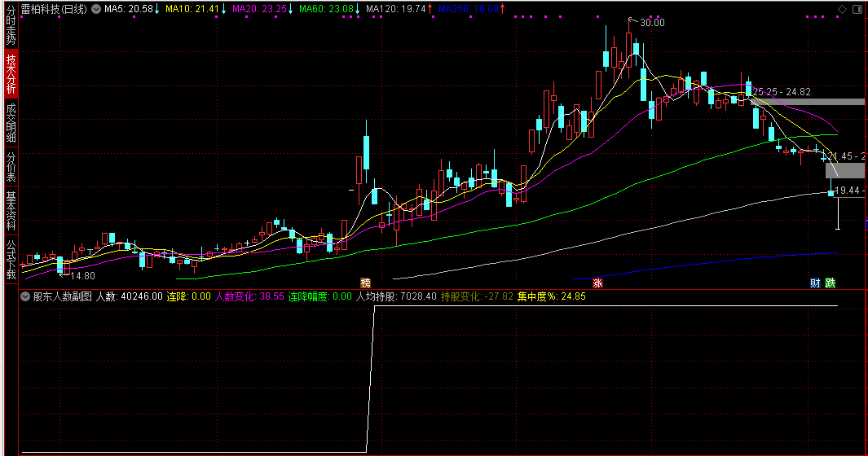The image size is (868, 456).
Task: Click the 财 event marker icon
Action: [815, 283]
